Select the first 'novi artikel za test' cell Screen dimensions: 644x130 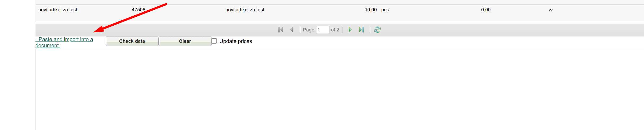click(x=58, y=10)
